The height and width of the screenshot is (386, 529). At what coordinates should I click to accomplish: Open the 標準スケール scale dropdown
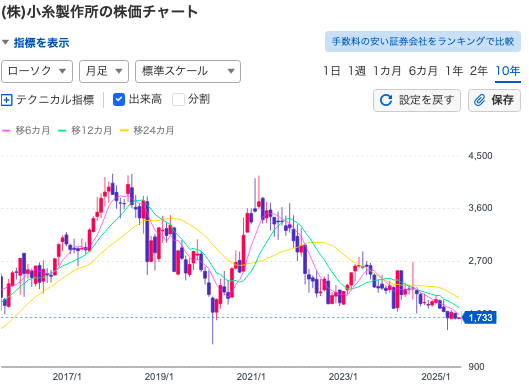188,71
